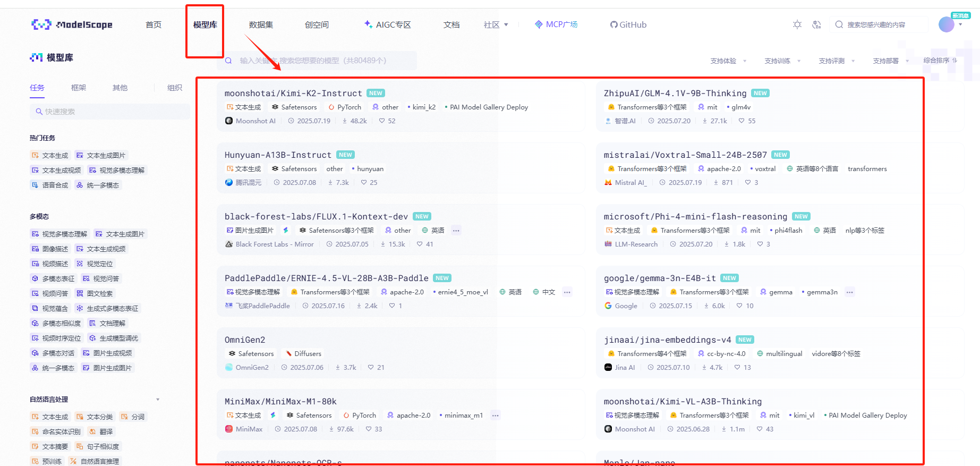Open 创空间 in the navigation bar
This screenshot has height=466, width=980.
coord(317,24)
